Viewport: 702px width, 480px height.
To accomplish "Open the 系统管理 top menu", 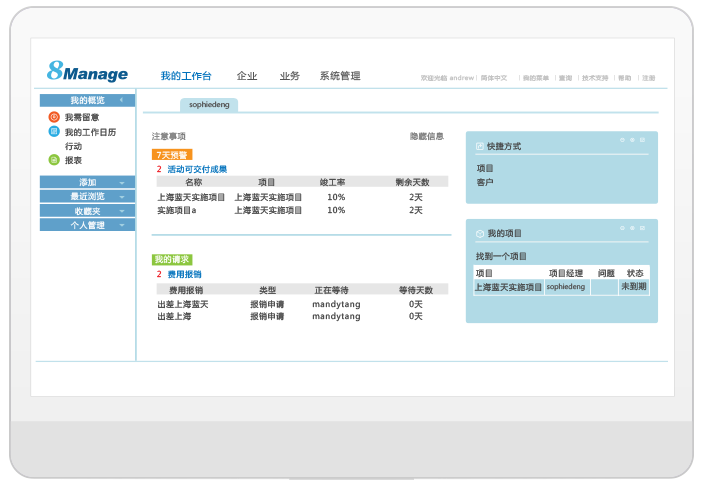I will [x=340, y=76].
